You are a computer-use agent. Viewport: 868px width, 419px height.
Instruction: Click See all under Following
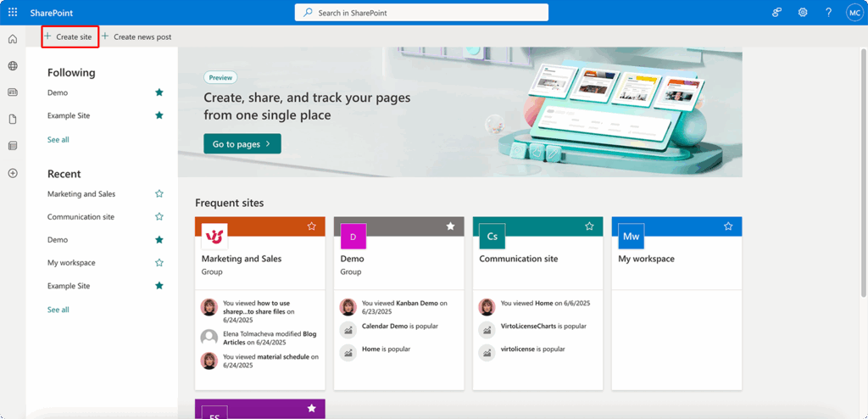[58, 139]
